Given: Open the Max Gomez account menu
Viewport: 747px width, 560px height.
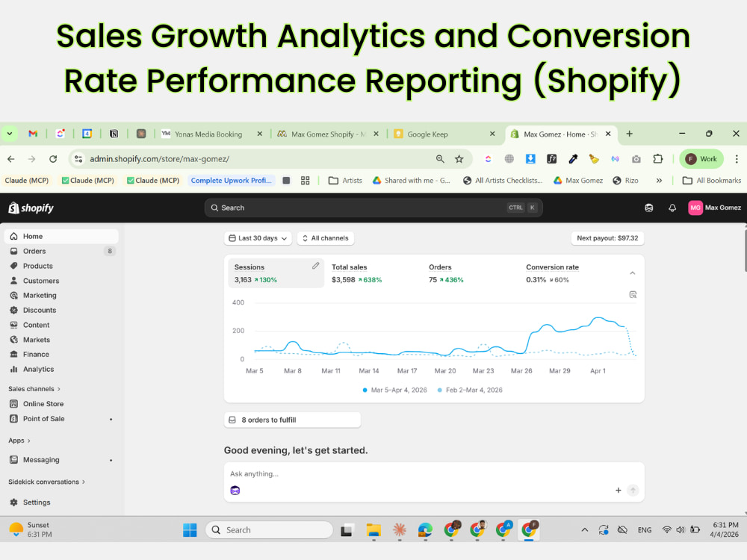Looking at the screenshot, I should click(x=714, y=208).
